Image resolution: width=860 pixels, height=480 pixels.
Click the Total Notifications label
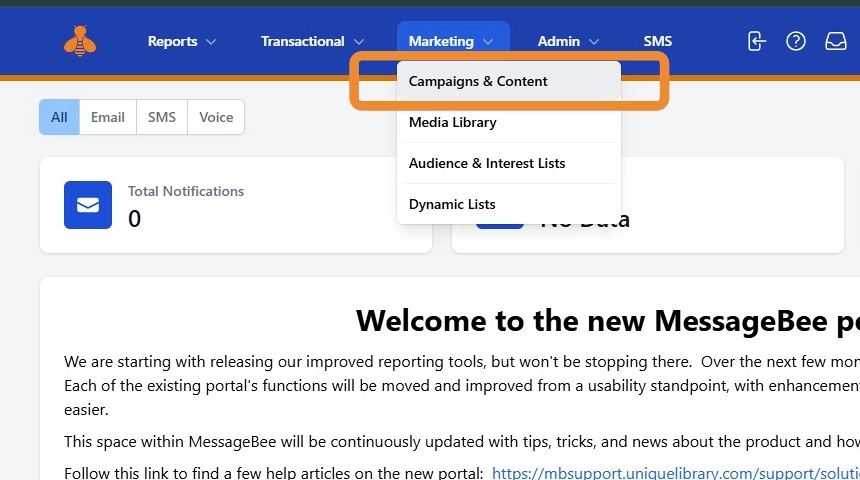coord(186,191)
